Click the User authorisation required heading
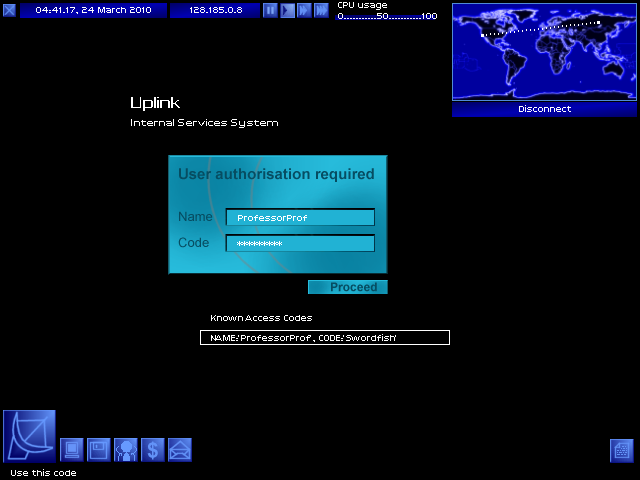Image resolution: width=640 pixels, height=480 pixels. 276,174
